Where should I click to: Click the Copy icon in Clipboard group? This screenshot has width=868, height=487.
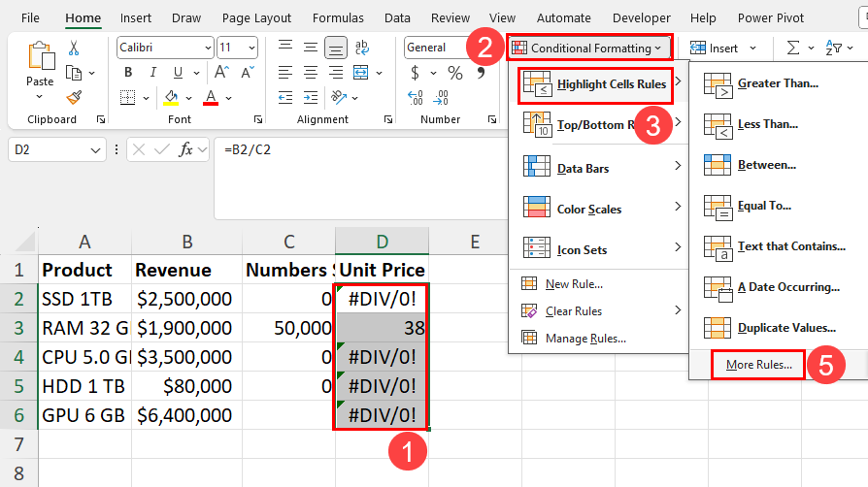(74, 73)
